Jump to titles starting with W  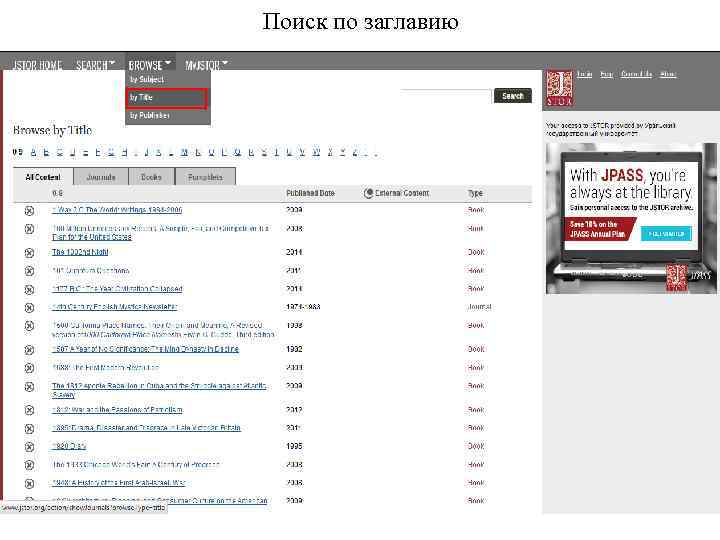click(316, 152)
